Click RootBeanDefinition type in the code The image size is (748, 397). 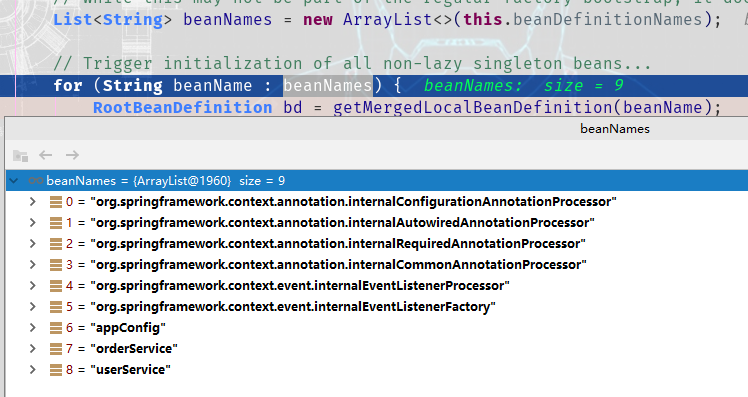click(x=183, y=108)
